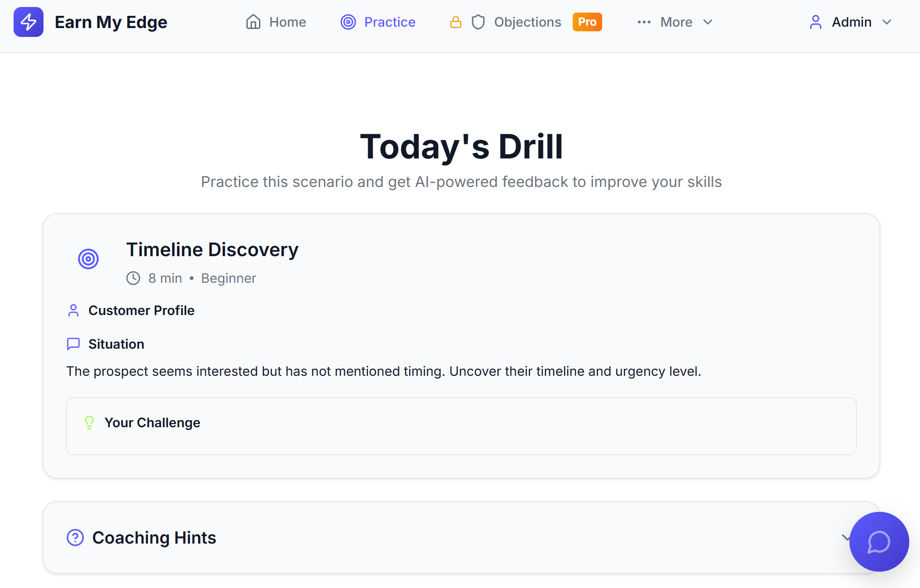This screenshot has height=588, width=920.
Task: Click the lightbulb icon in Your Challenge
Action: 89,422
